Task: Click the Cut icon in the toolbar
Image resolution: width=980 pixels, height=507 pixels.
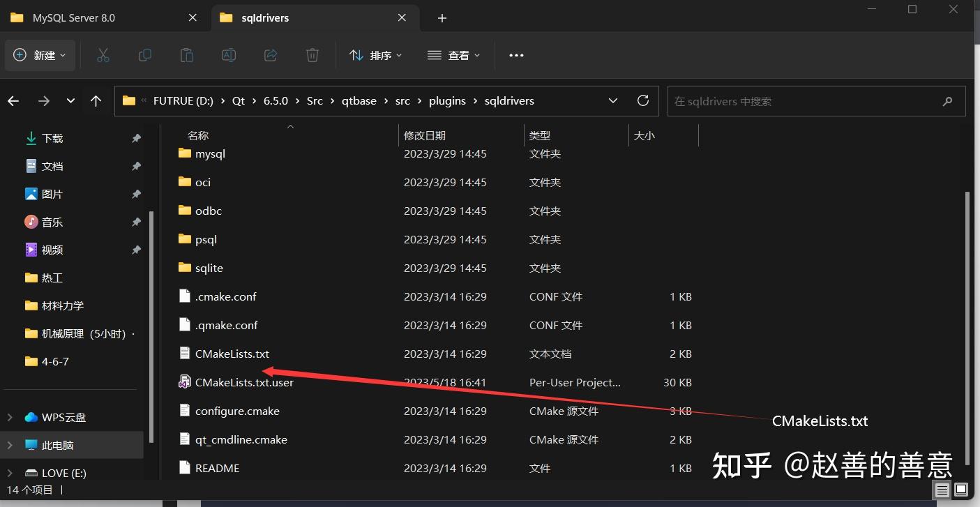Action: (x=103, y=55)
